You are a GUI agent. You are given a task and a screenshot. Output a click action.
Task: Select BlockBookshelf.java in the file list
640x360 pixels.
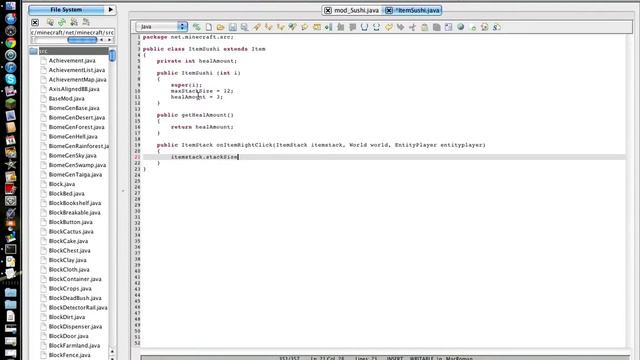pyautogui.click(x=75, y=203)
